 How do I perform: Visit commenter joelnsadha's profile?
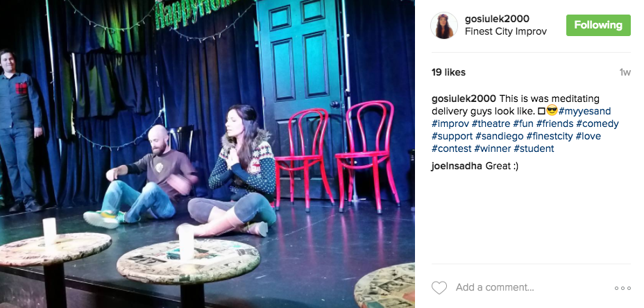pyautogui.click(x=457, y=166)
